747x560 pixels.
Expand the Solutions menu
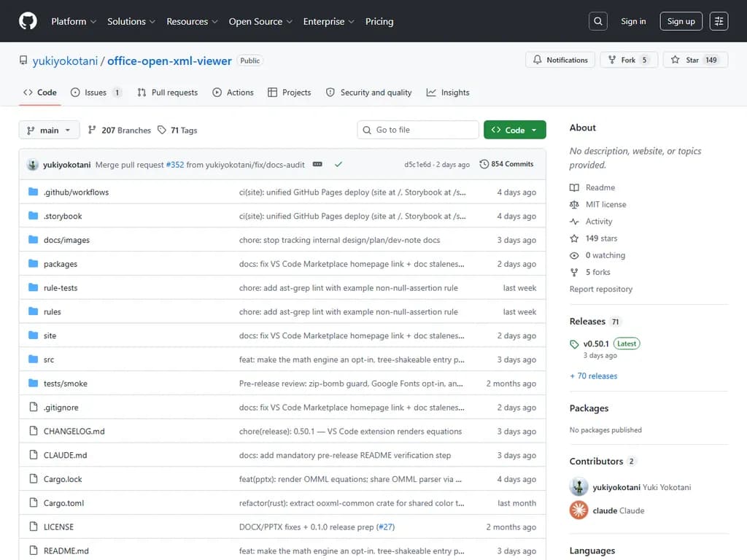click(131, 21)
